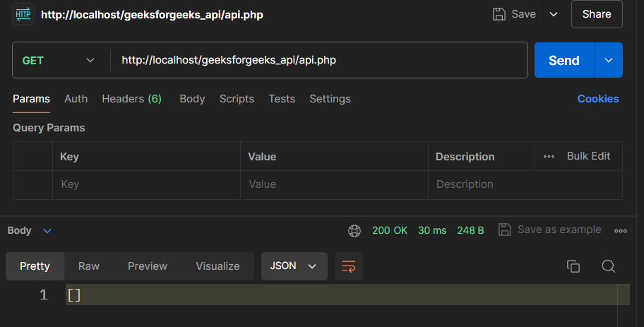644x327 pixels.
Task: Click the HTTP request type icon
Action: [x=23, y=14]
